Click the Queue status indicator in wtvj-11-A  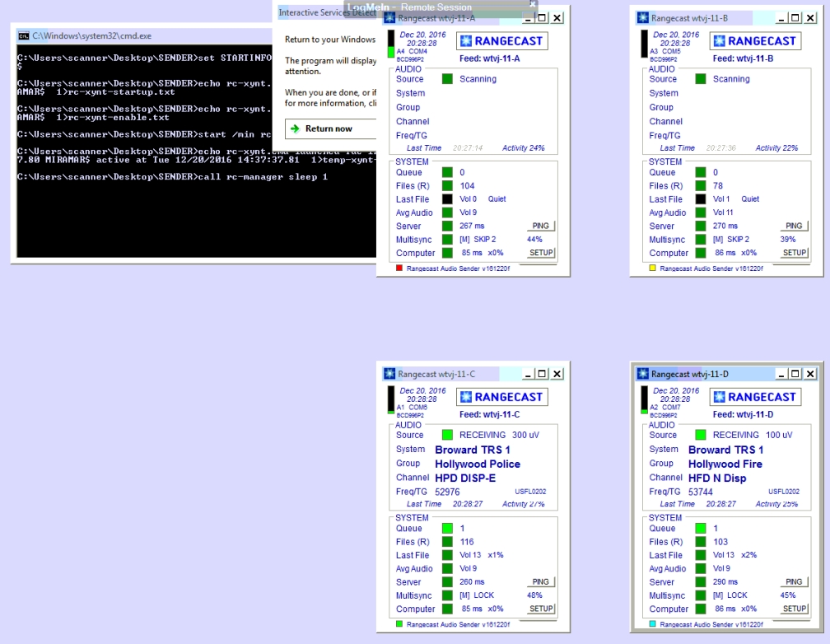click(447, 172)
